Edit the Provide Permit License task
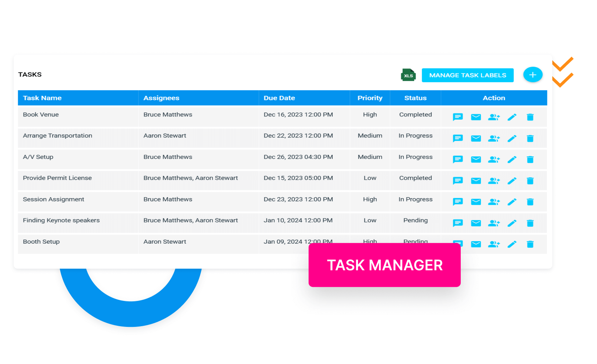The image size is (597, 364). (x=512, y=181)
